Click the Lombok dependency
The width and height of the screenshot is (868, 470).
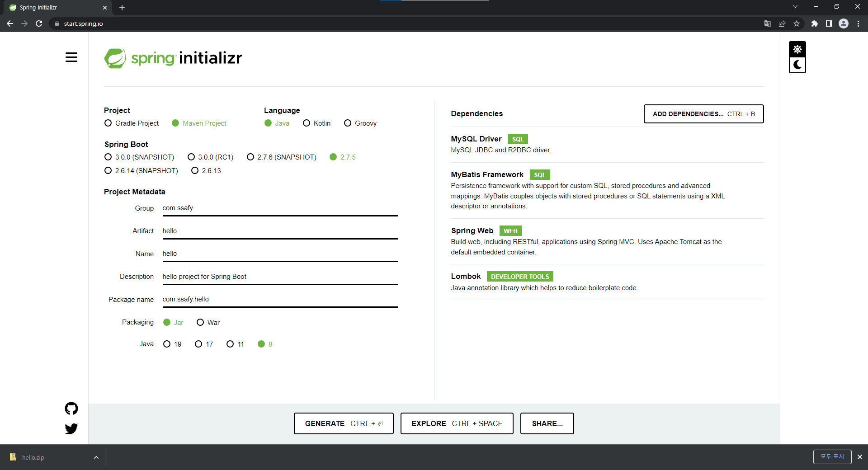tap(607, 282)
